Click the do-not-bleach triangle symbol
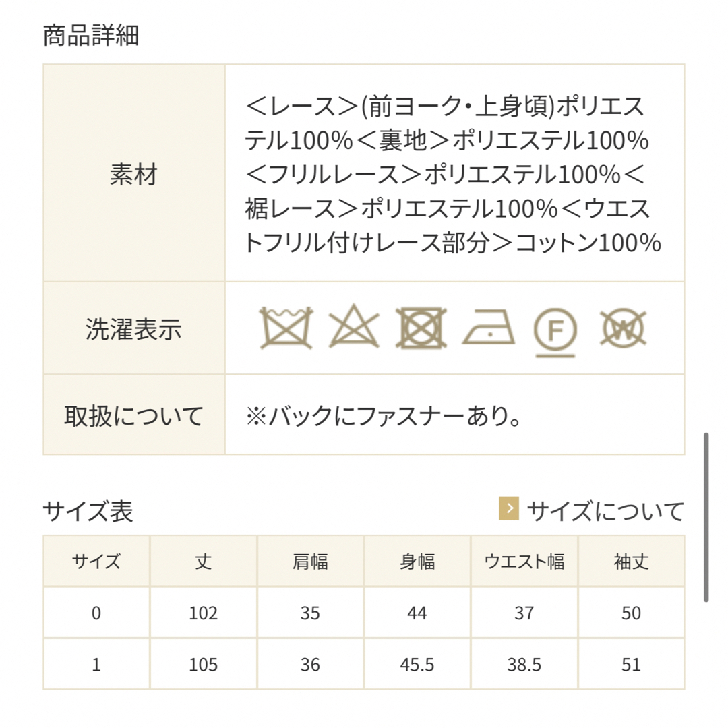The image size is (728, 728). click(354, 327)
